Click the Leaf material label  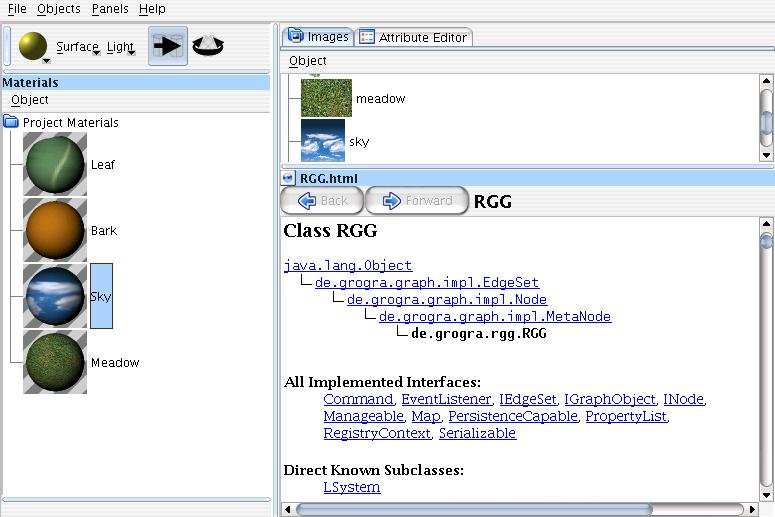pyautogui.click(x=103, y=165)
